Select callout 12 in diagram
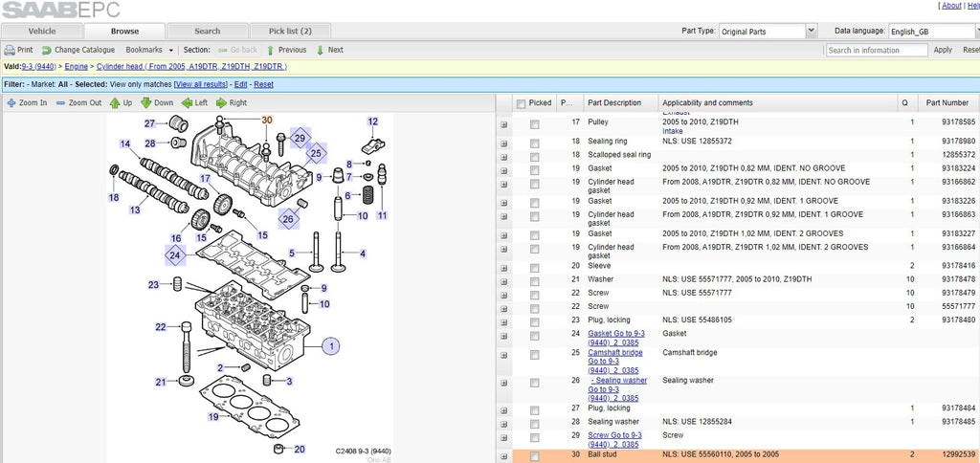The image size is (980, 463). 373,121
